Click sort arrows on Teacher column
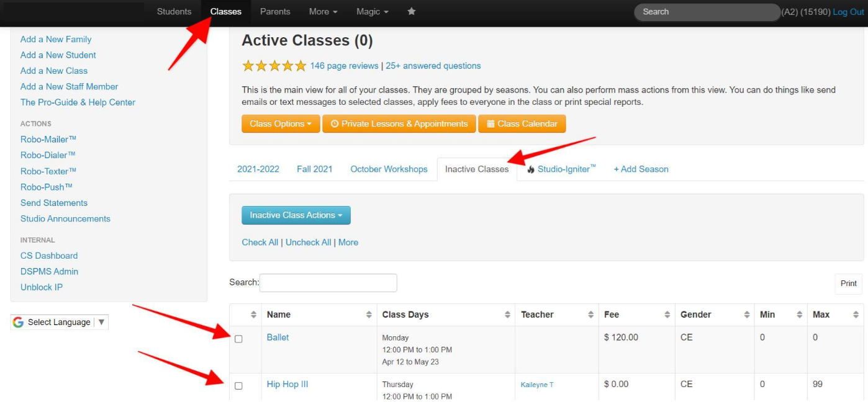 (590, 315)
